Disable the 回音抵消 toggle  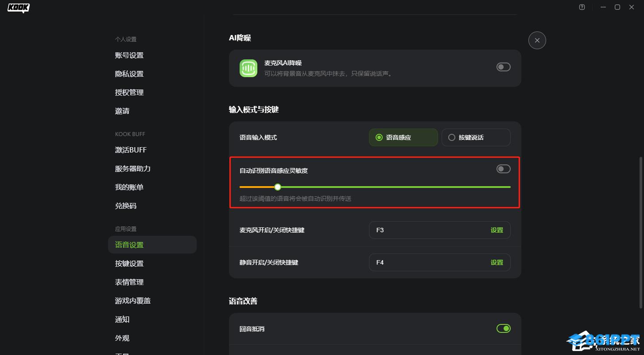click(x=503, y=328)
